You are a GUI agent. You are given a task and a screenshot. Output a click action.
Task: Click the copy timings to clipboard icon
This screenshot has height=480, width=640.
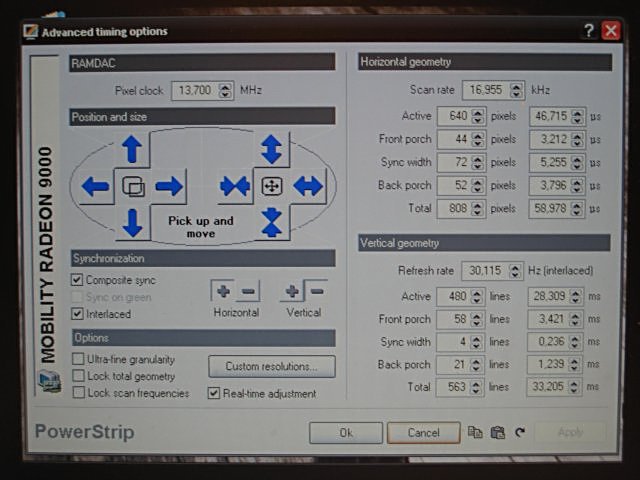pos(475,432)
